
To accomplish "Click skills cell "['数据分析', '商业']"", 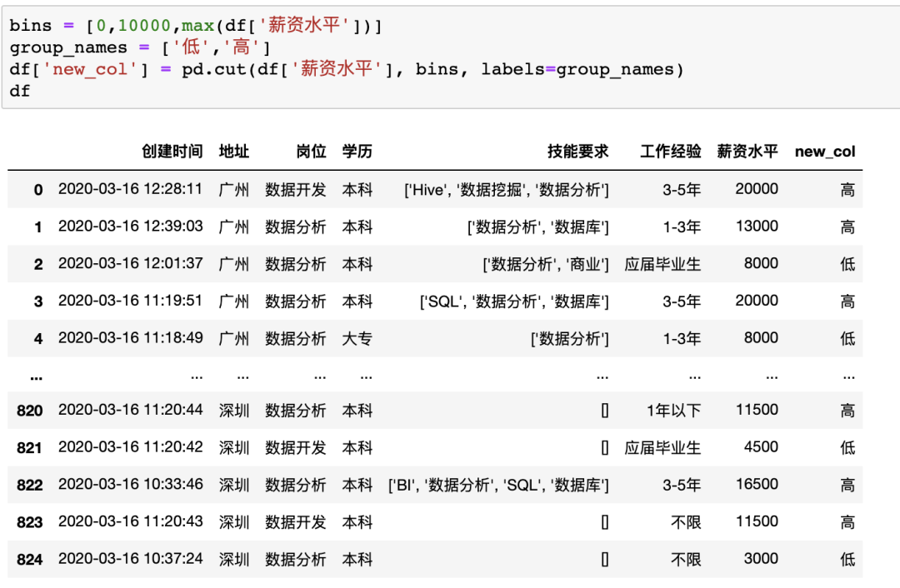I will coord(545,265).
